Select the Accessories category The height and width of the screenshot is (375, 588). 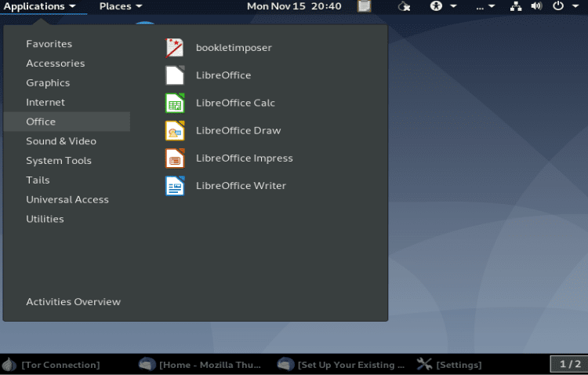pos(55,64)
